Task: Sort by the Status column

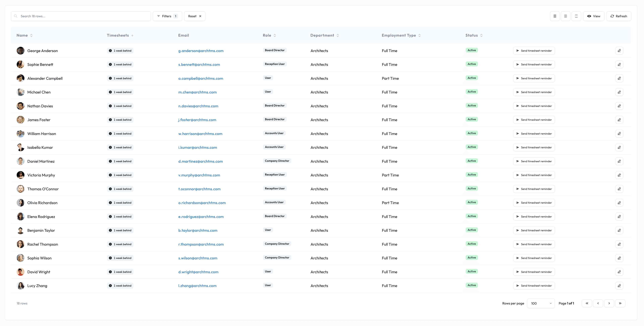Action: [474, 36]
